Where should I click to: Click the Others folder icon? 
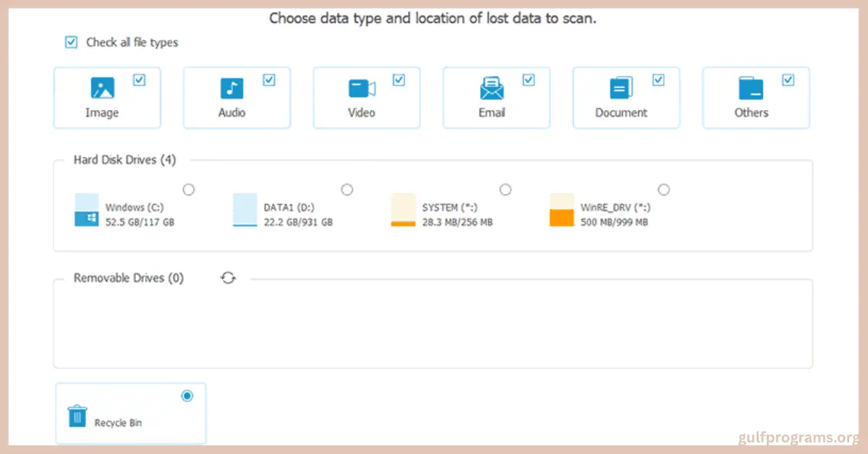[x=751, y=88]
